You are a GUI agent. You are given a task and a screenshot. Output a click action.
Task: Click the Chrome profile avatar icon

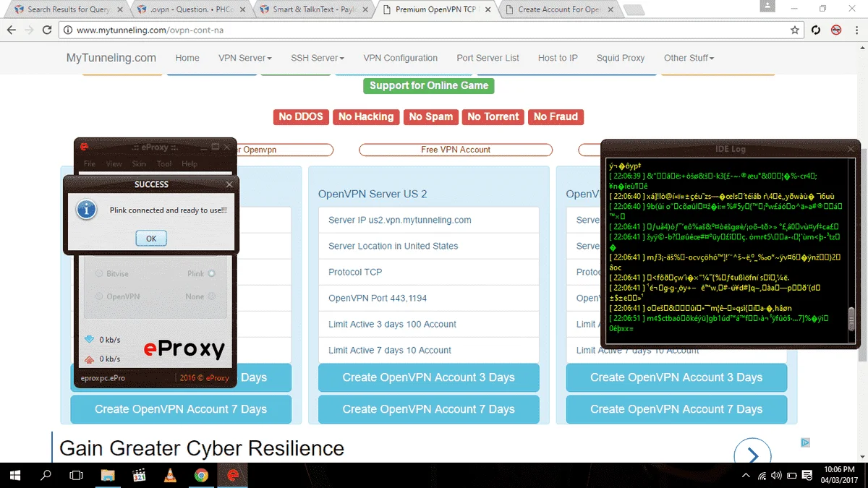(x=766, y=5)
